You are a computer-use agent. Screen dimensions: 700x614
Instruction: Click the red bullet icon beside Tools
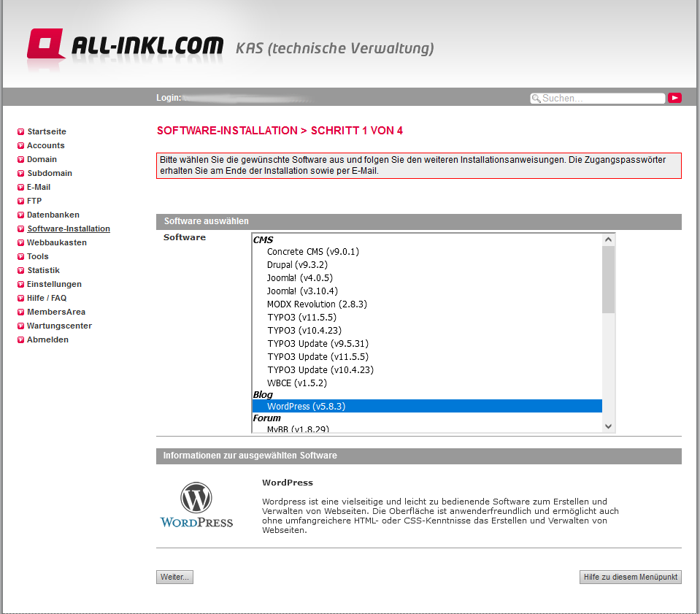(x=20, y=256)
